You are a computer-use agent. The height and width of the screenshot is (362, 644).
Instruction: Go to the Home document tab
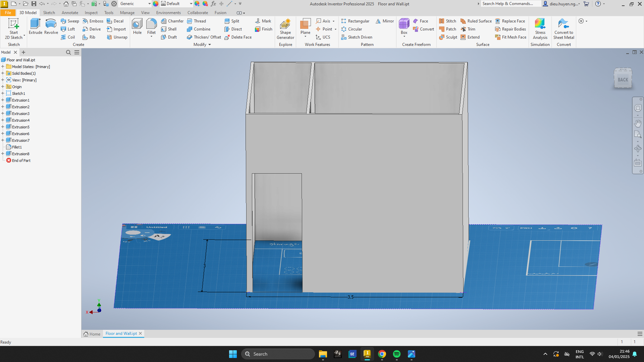pos(92,334)
